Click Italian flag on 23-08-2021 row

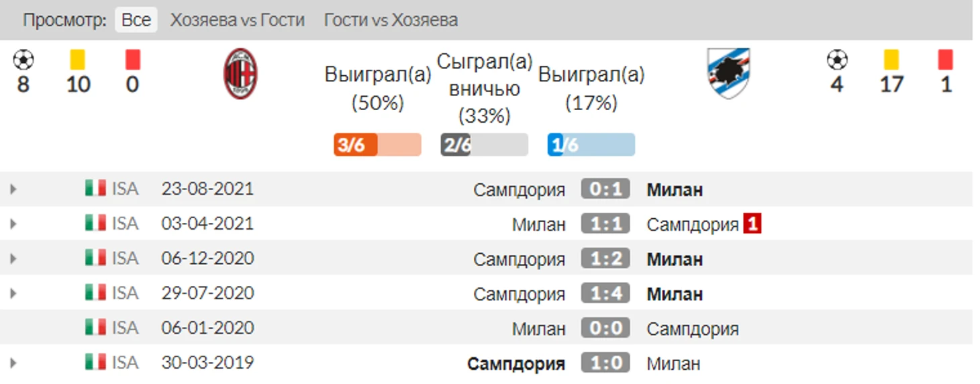[95, 189]
